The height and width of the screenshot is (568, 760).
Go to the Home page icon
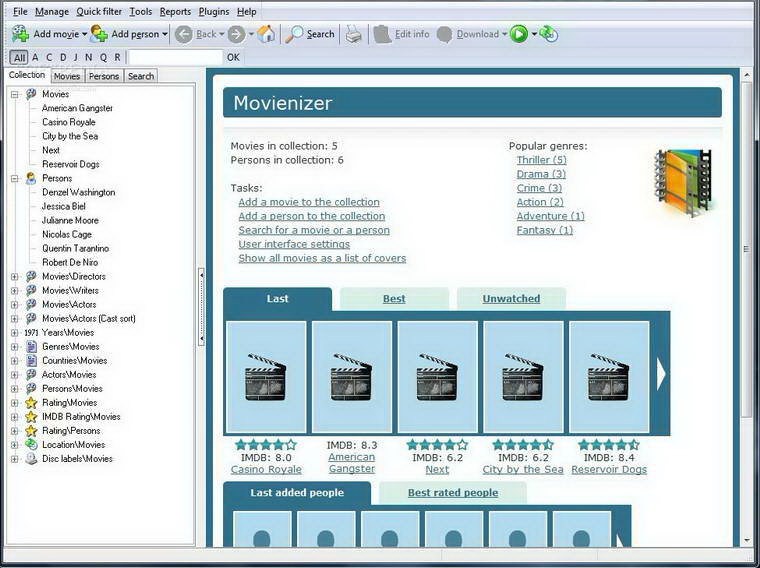(x=266, y=34)
